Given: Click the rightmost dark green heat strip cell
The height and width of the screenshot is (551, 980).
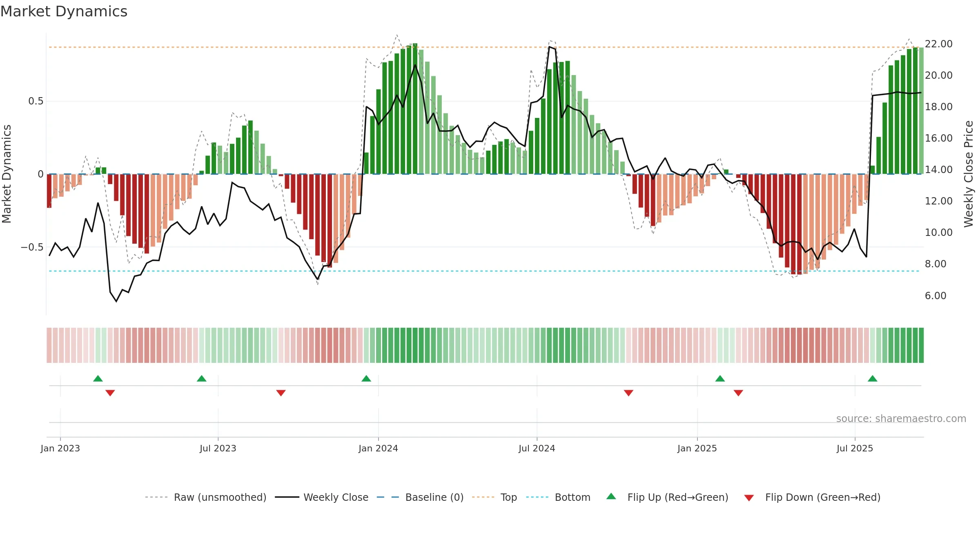Looking at the screenshot, I should (921, 345).
